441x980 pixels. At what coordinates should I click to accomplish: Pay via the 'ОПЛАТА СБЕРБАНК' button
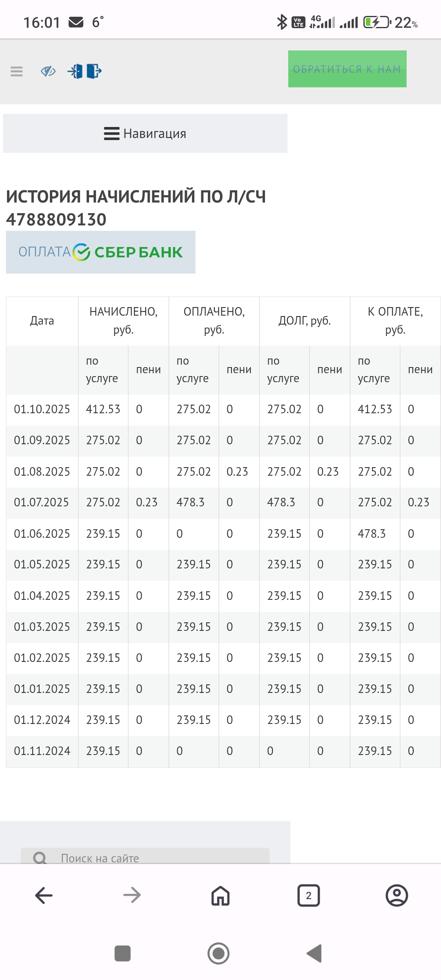click(x=100, y=252)
